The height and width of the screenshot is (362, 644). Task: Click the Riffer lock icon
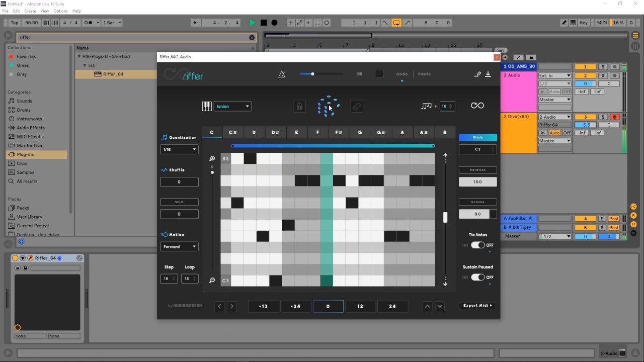click(299, 106)
